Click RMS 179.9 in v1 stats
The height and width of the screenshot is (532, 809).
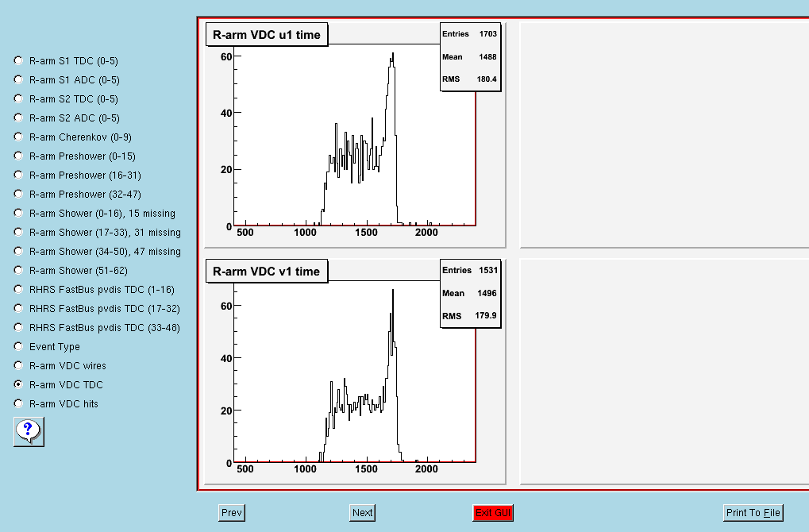click(469, 315)
